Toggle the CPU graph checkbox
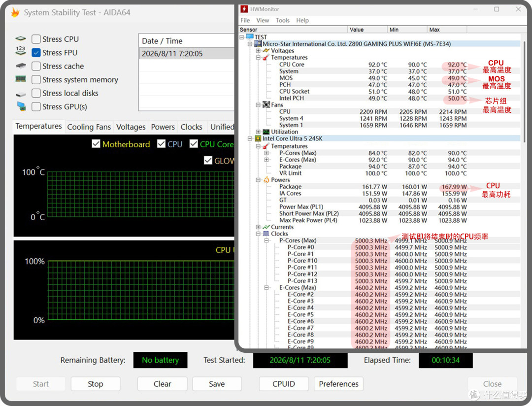 [x=161, y=144]
